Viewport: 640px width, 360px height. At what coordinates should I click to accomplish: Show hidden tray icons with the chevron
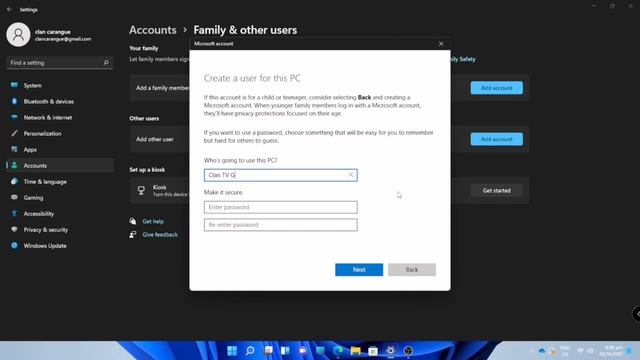(x=532, y=351)
